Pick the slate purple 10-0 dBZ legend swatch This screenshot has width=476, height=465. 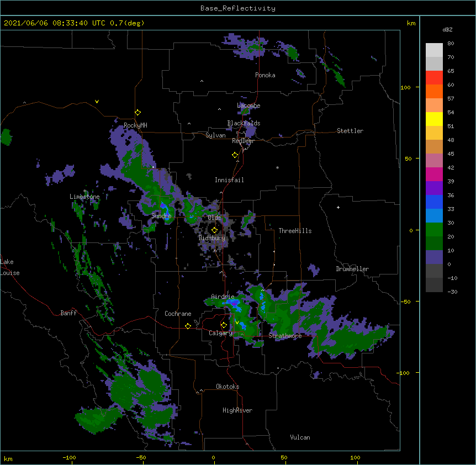coord(434,257)
